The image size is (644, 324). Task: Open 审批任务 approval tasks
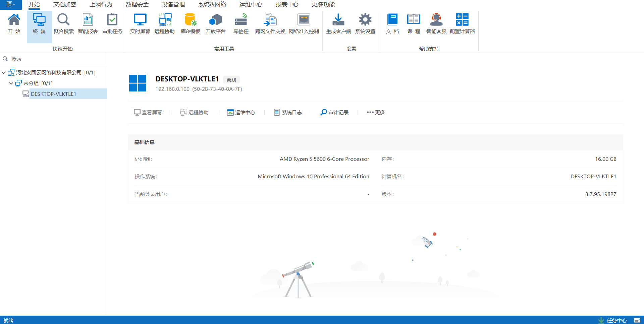point(112,24)
